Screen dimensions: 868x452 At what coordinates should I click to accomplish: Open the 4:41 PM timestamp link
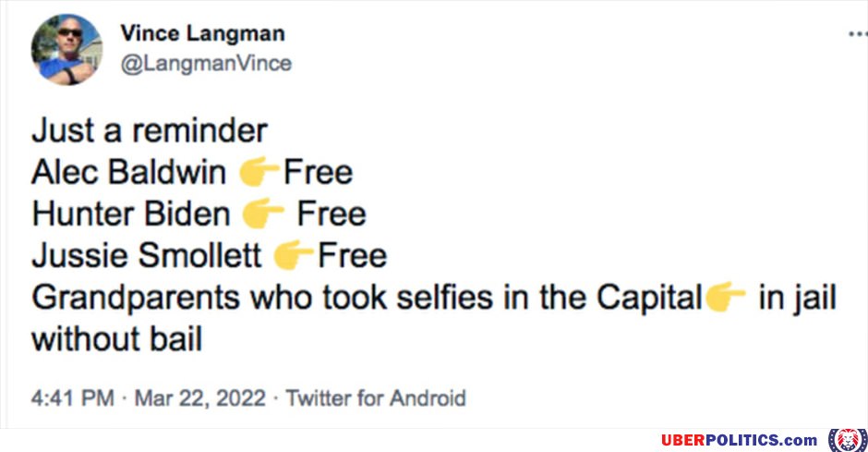[73, 398]
